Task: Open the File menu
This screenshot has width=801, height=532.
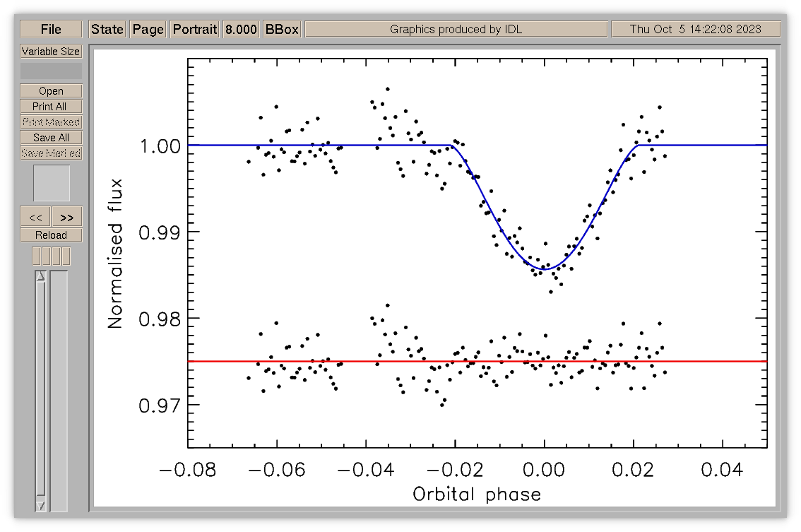Action: tap(51, 29)
